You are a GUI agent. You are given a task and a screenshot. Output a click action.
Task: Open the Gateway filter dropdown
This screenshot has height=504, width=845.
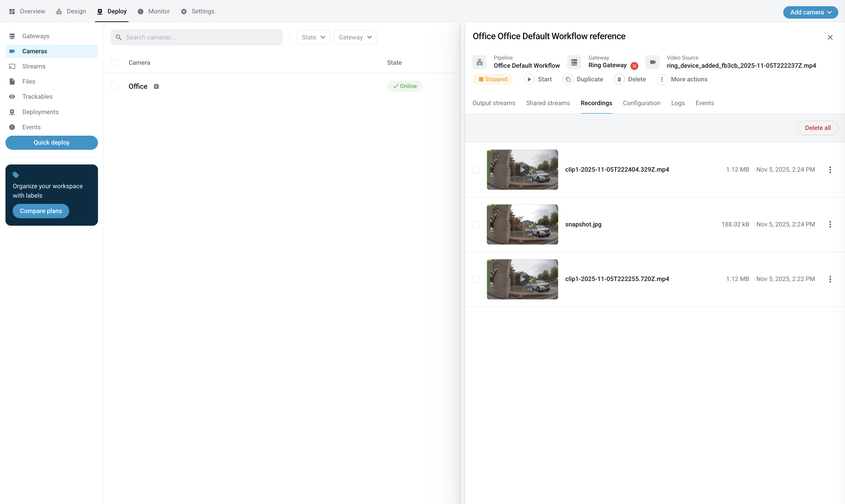click(x=355, y=37)
